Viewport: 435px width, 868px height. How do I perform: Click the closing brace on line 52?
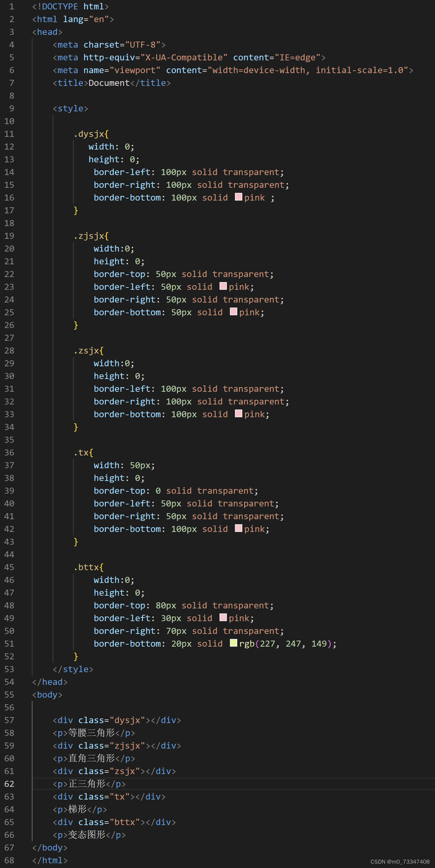tap(76, 656)
